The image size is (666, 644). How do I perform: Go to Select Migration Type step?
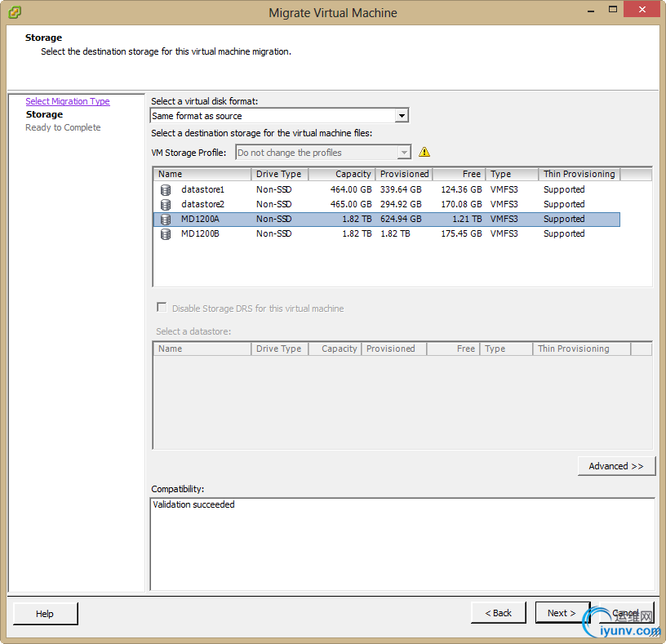[x=68, y=101]
